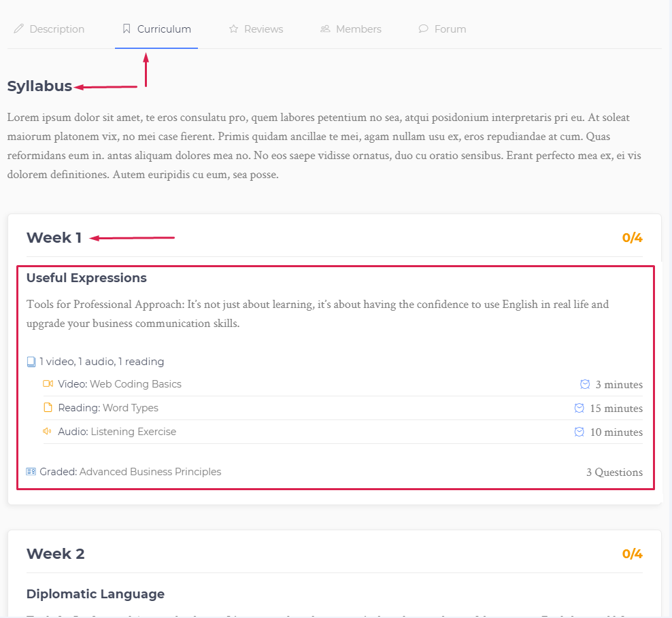Go to the Members tab
This screenshot has height=618, width=672.
(x=350, y=29)
